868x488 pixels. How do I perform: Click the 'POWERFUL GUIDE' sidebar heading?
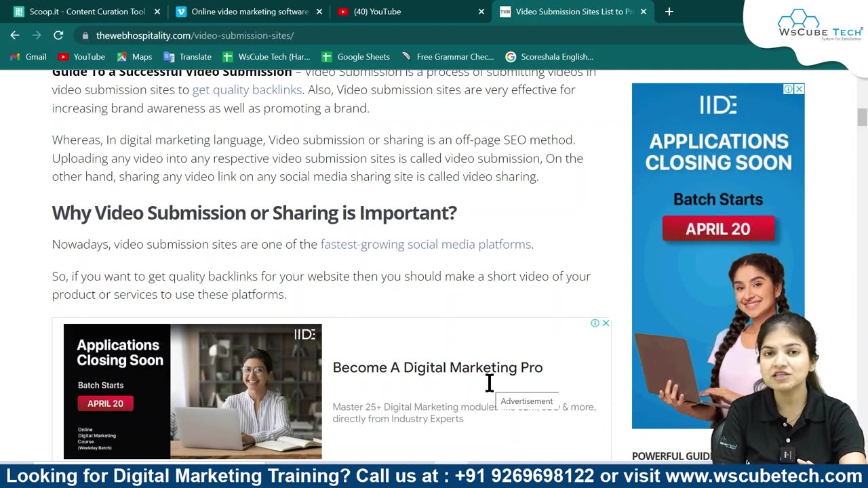(x=672, y=456)
